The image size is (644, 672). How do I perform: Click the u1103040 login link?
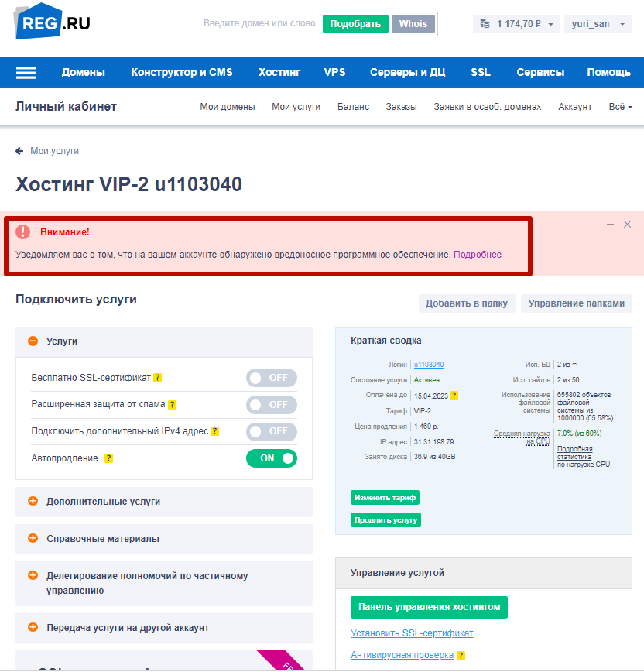coord(429,365)
